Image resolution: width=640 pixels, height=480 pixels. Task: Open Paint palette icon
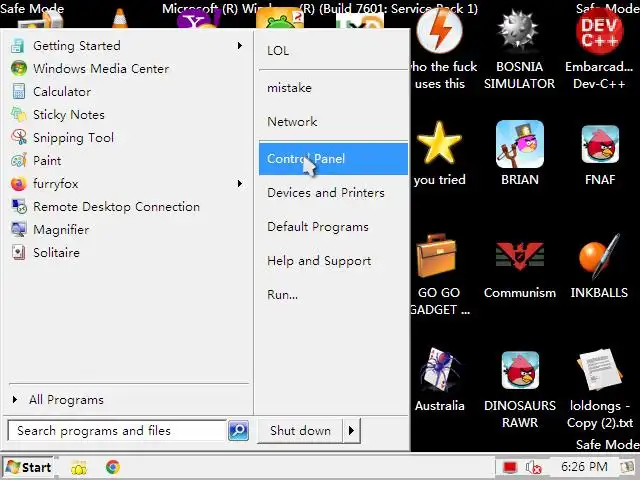tap(19, 160)
